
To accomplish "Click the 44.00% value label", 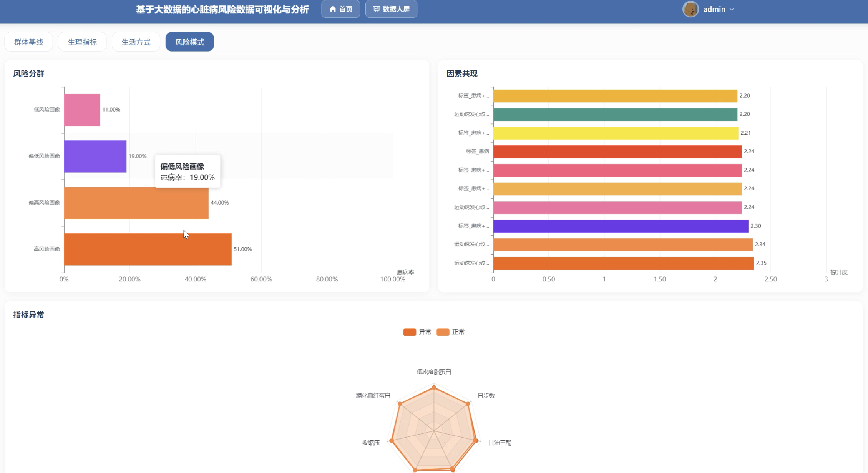I will click(x=220, y=203).
